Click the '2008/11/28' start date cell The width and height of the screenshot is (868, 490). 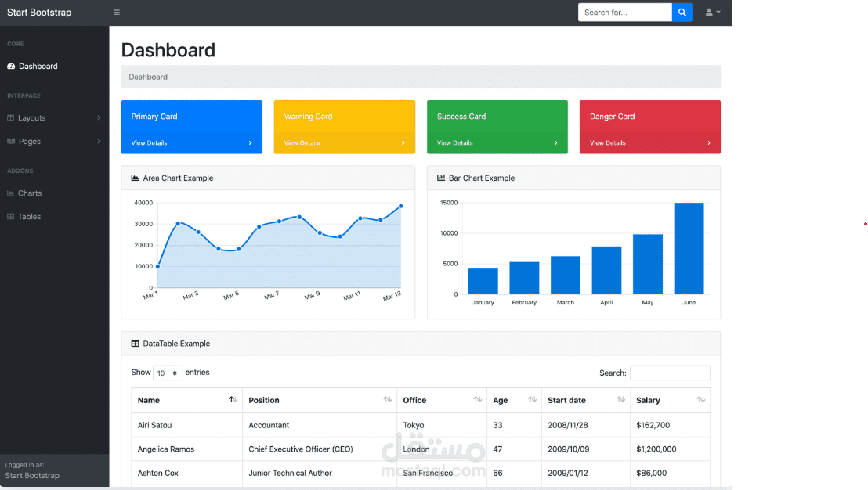pyautogui.click(x=586, y=425)
